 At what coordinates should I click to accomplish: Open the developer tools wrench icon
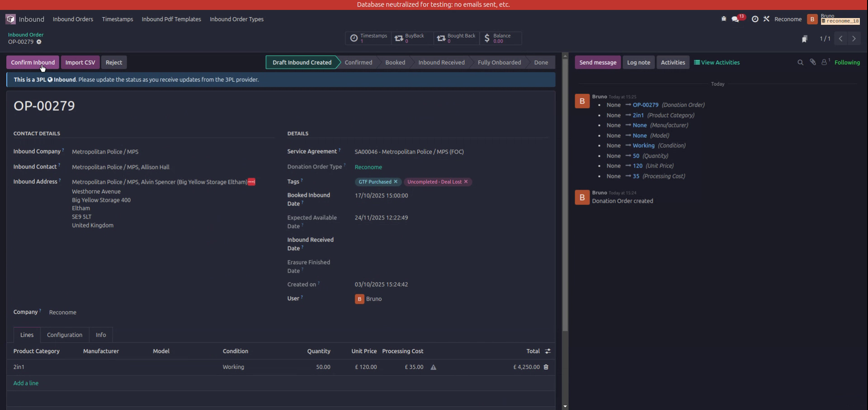pos(767,19)
